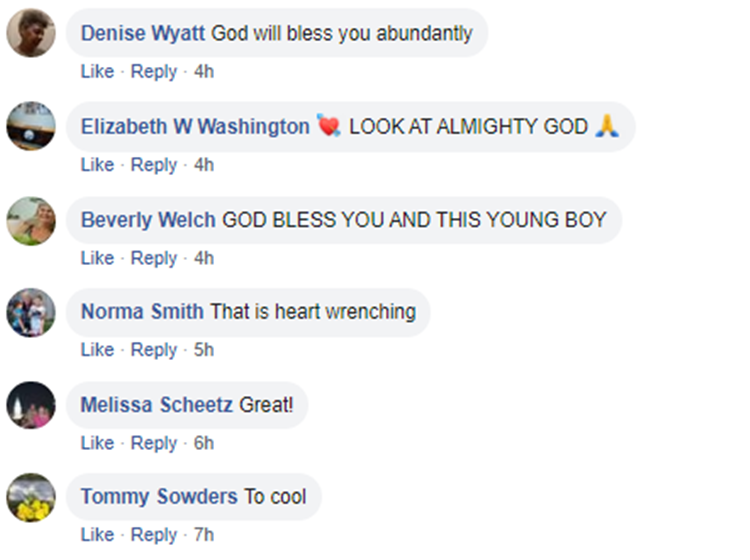Click the 7h timestamp on Tommy's comment
The image size is (750, 560).
(203, 535)
